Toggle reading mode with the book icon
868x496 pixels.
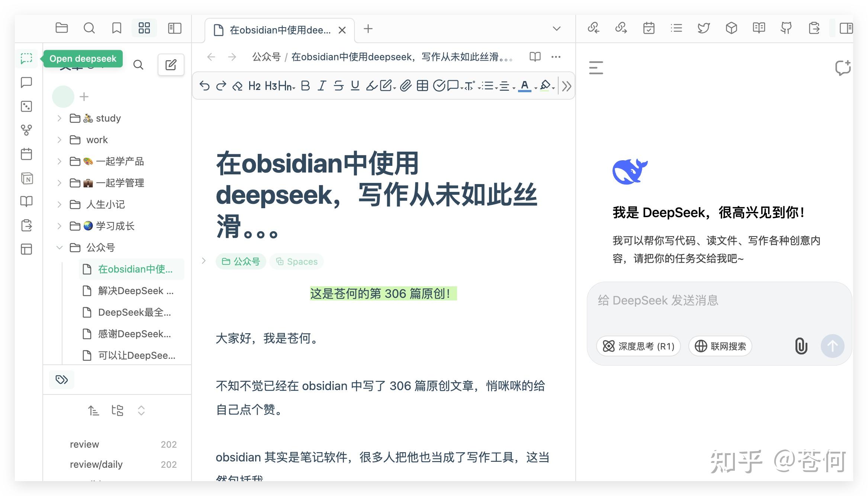click(x=535, y=57)
